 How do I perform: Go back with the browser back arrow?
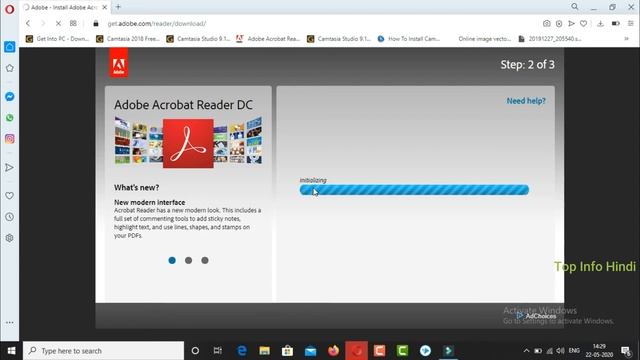[28, 24]
